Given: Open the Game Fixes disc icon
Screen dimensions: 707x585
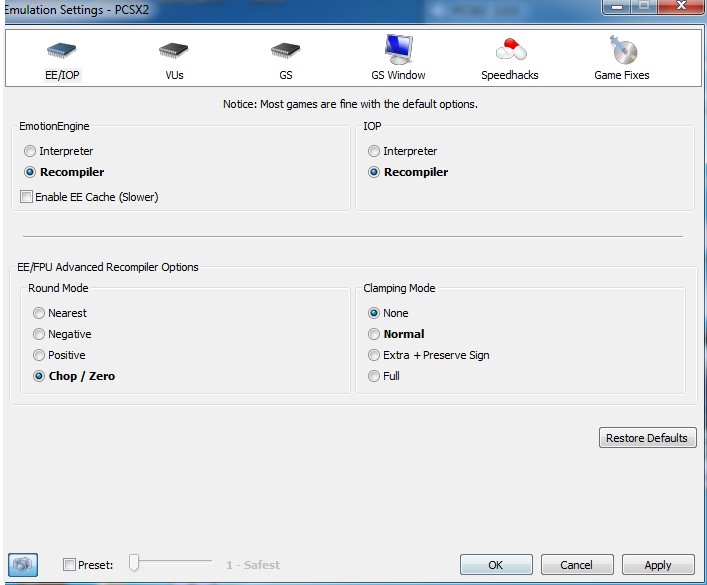Looking at the screenshot, I should (x=624, y=50).
